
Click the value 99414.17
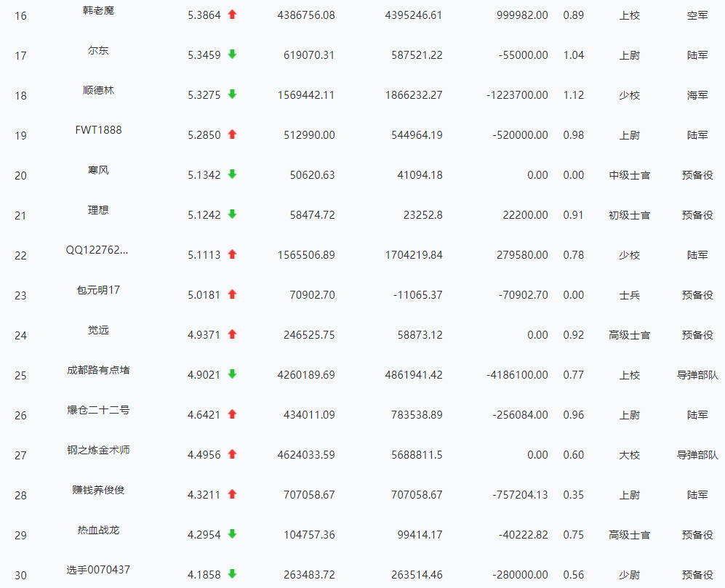click(x=420, y=535)
